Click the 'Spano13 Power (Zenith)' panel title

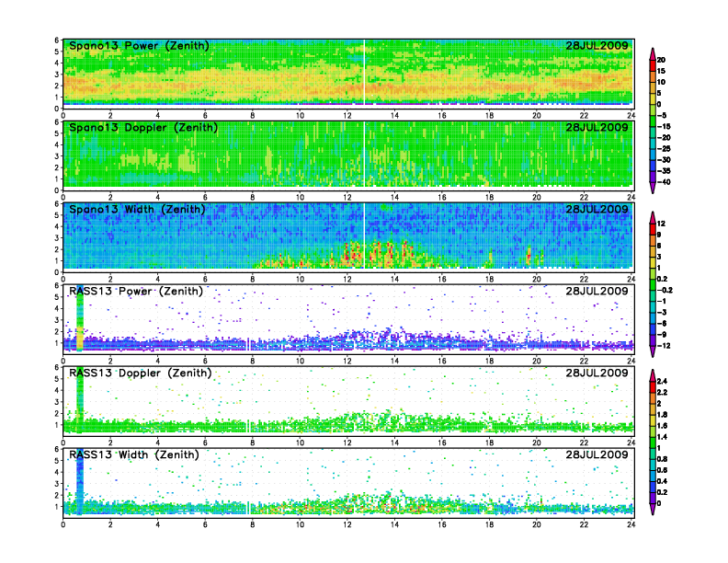click(x=139, y=45)
